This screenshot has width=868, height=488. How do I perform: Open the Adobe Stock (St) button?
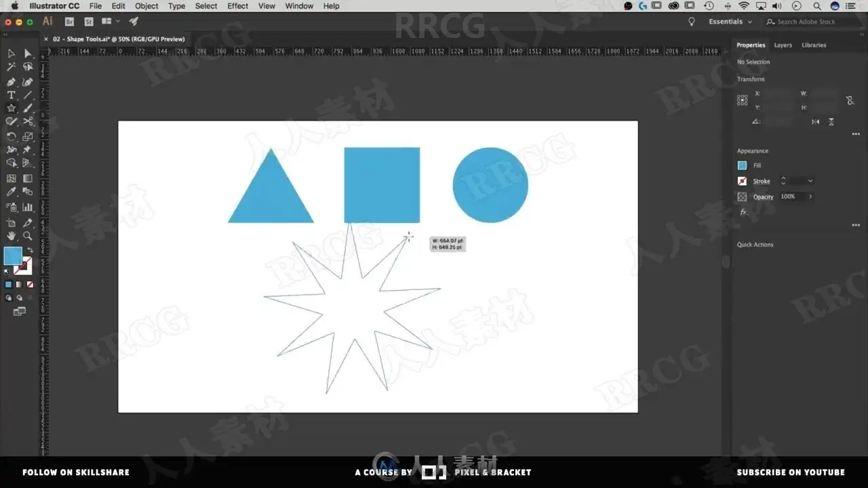(x=88, y=22)
